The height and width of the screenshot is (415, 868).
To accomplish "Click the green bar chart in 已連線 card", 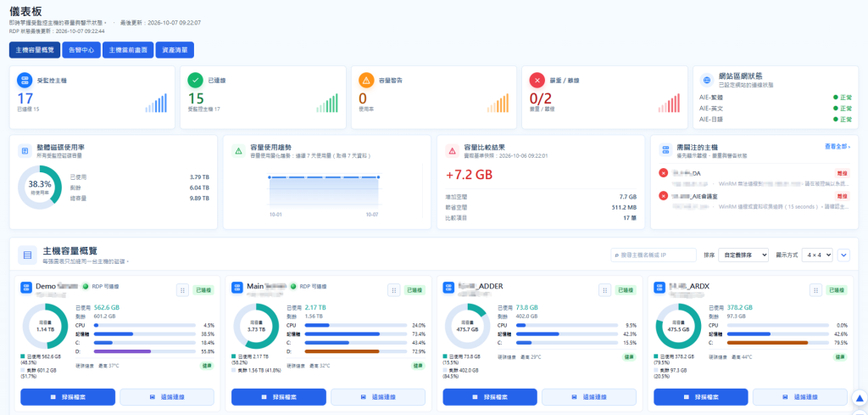I will [x=327, y=103].
